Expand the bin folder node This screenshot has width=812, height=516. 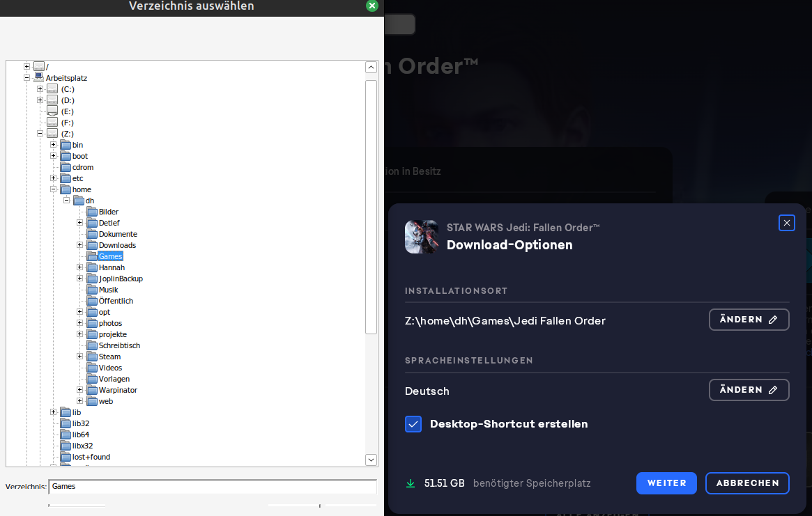tap(54, 144)
